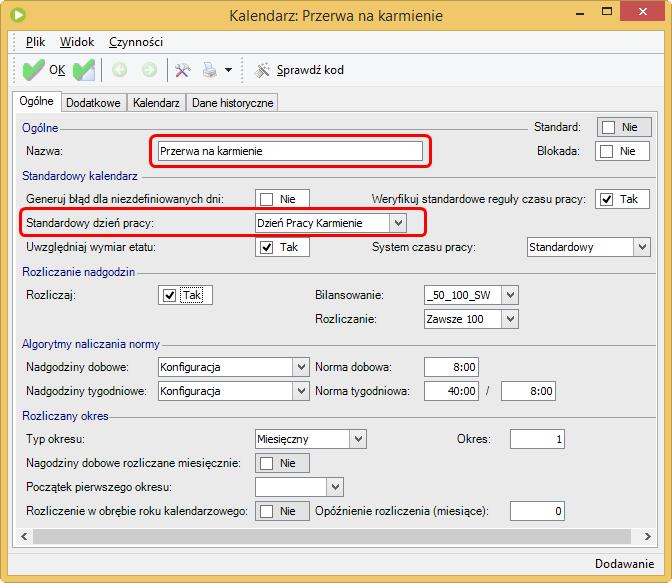Expand the Nadgodziny tygodniowe dropdown
Viewport: 672px width, 583px height.
[301, 391]
